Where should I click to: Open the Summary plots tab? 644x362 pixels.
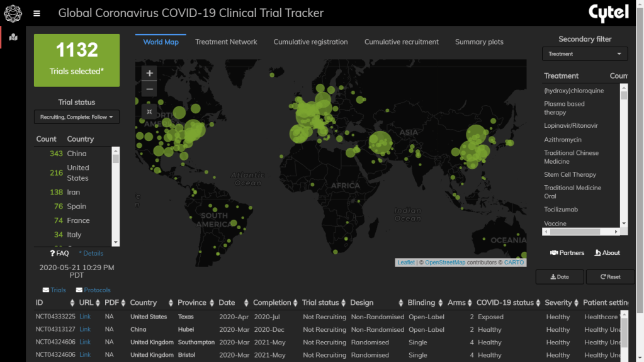(x=479, y=42)
